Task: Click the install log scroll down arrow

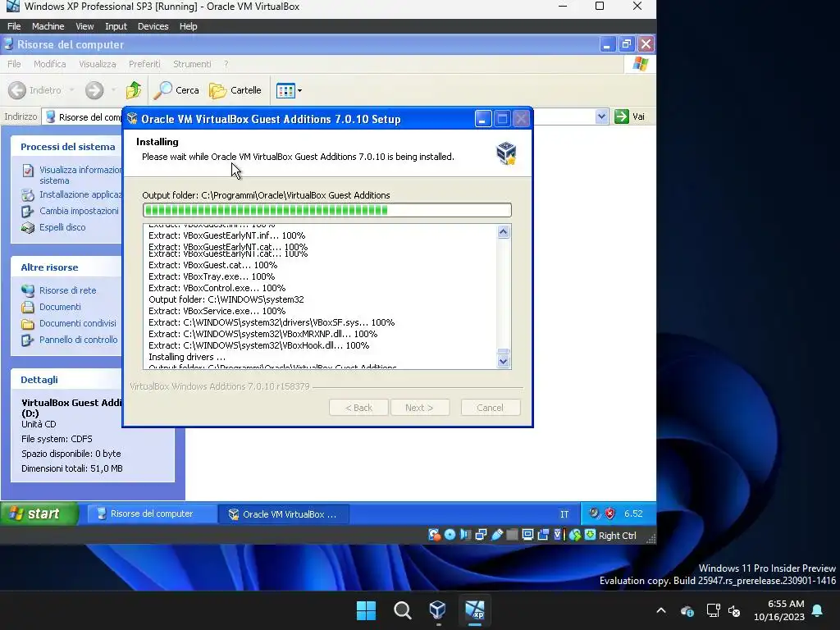Action: [503, 361]
